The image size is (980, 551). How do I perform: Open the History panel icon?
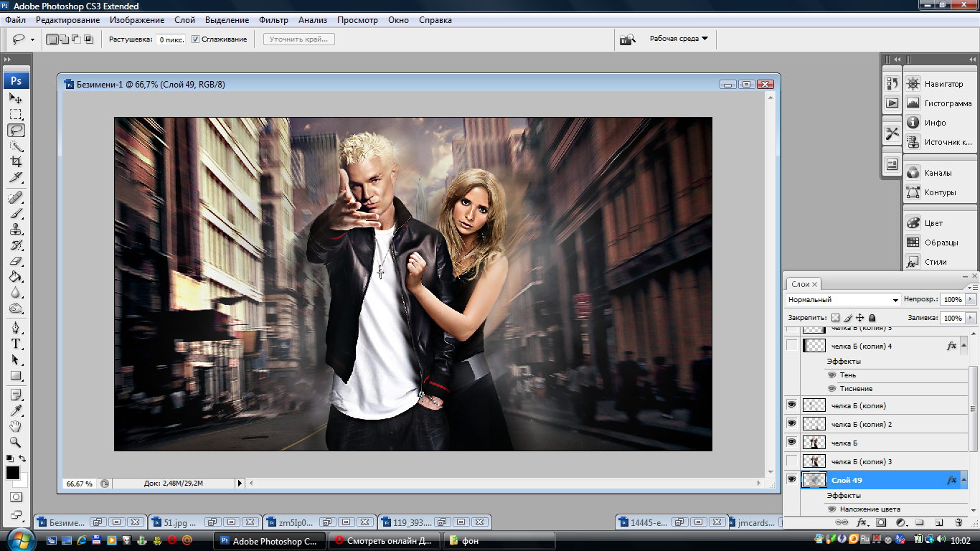tap(892, 83)
